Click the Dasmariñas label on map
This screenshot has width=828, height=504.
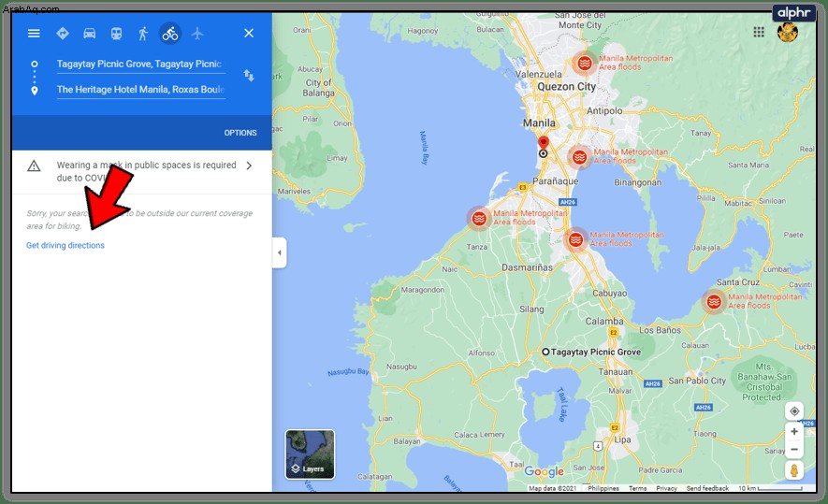[x=527, y=267]
